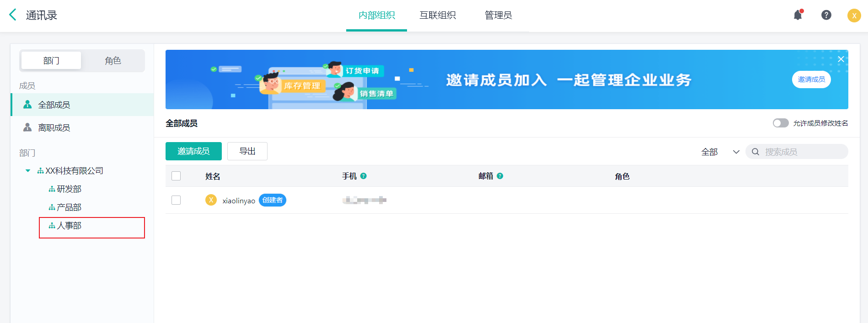Close the invite members banner
Image resolution: width=868 pixels, height=323 pixels.
(x=841, y=59)
